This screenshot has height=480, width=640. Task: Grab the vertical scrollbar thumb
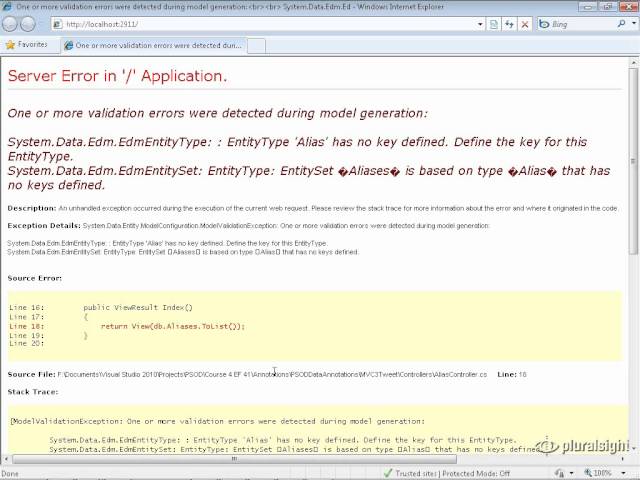633,160
